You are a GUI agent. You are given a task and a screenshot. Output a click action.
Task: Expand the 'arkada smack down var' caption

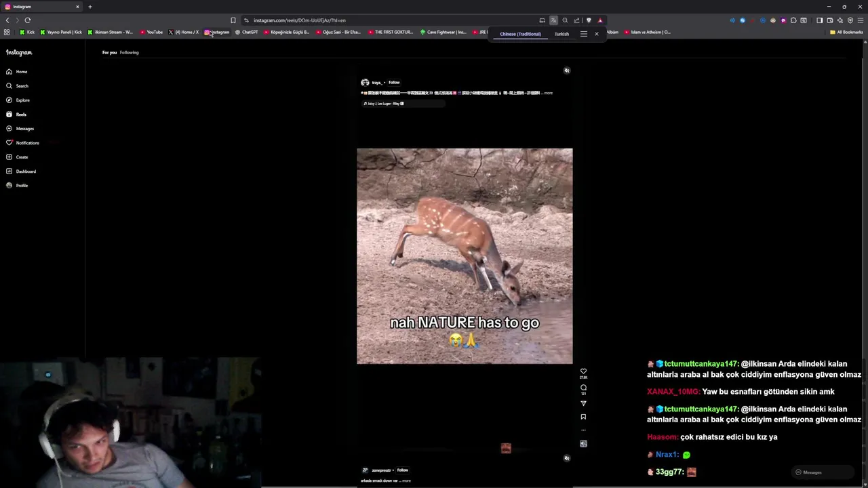coord(406,481)
